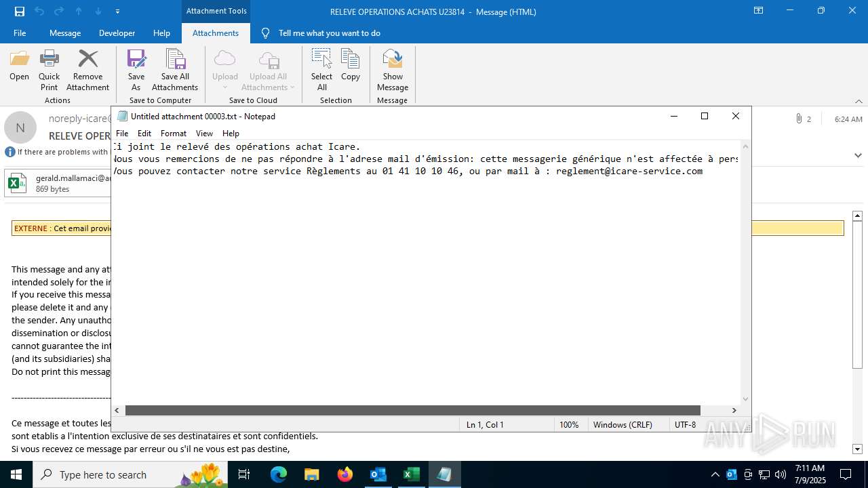Click next item down arrow in title bar
Screen dimensions: 868x488
click(x=98, y=12)
